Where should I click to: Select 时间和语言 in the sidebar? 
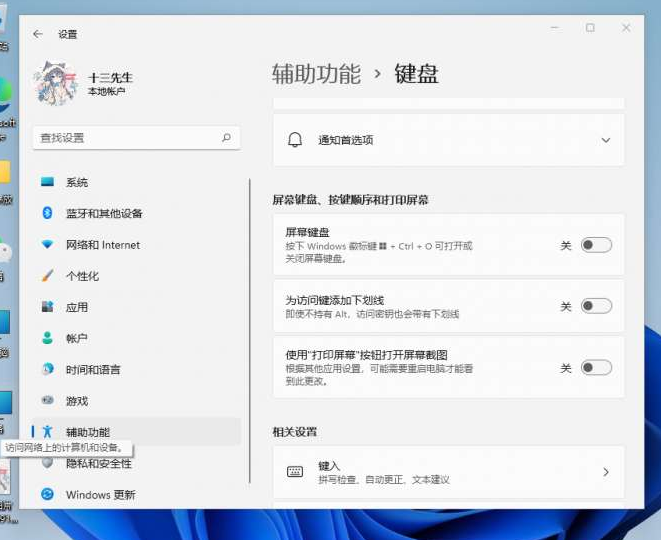coord(93,369)
